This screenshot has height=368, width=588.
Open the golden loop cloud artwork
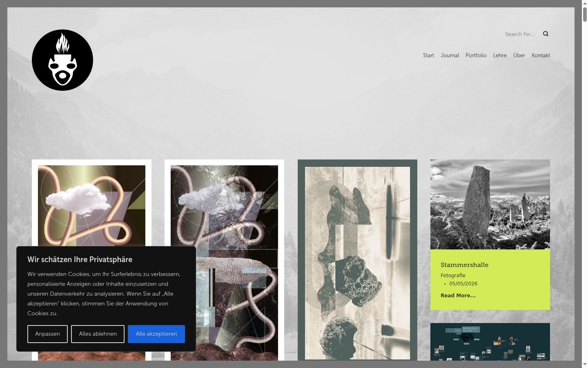91,202
